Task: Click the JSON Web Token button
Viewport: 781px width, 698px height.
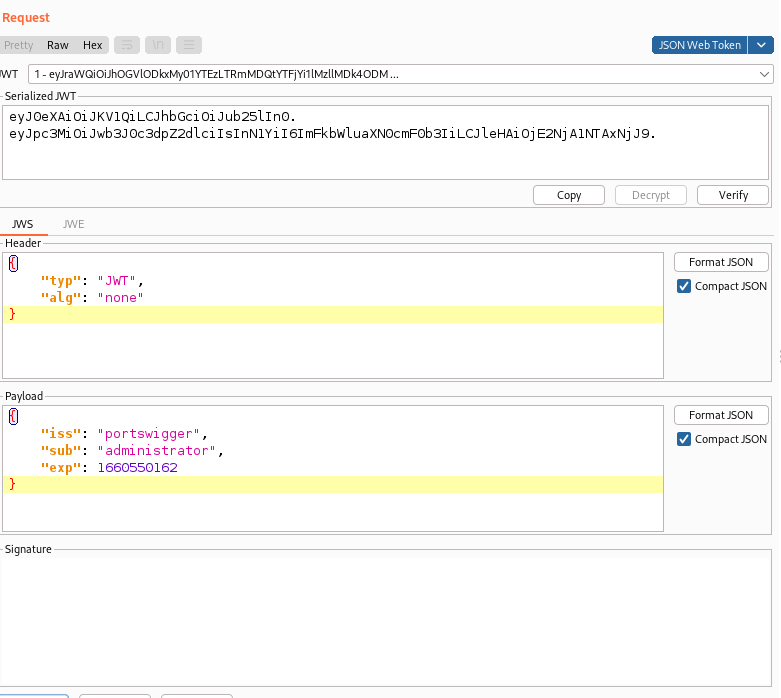Action: point(699,45)
